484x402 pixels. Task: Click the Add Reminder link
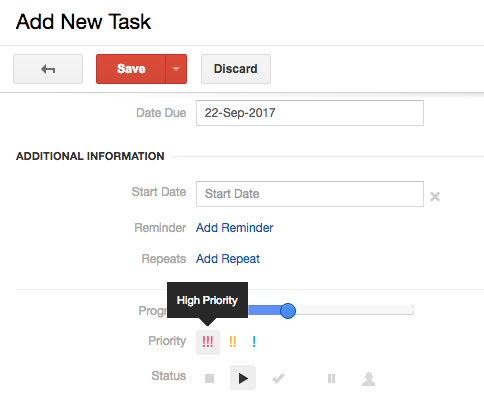[x=235, y=228]
